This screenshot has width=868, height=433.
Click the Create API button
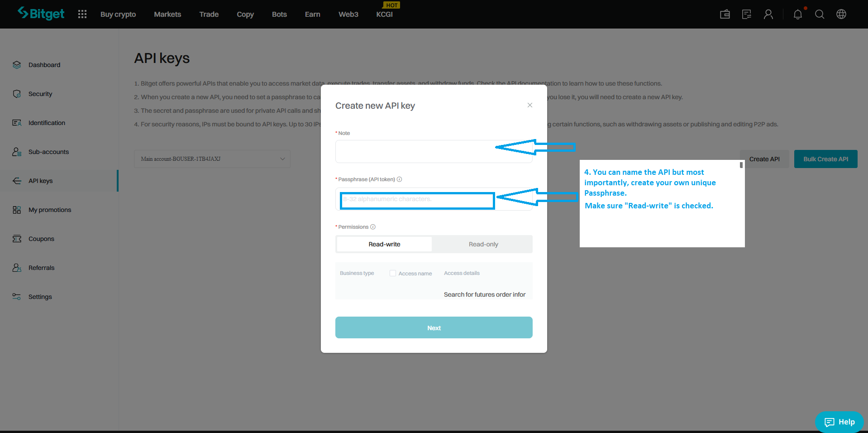pos(764,159)
